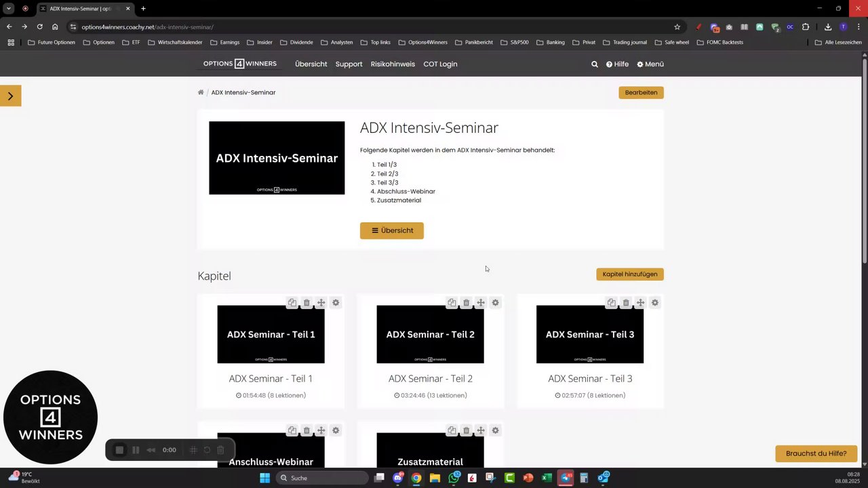Viewport: 868px width, 488px height.
Task: Open the Hilfe help menu
Action: [x=617, y=64]
